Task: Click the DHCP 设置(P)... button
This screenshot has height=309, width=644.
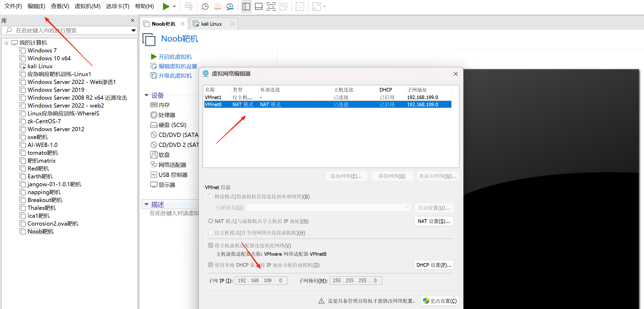Action: (434, 265)
